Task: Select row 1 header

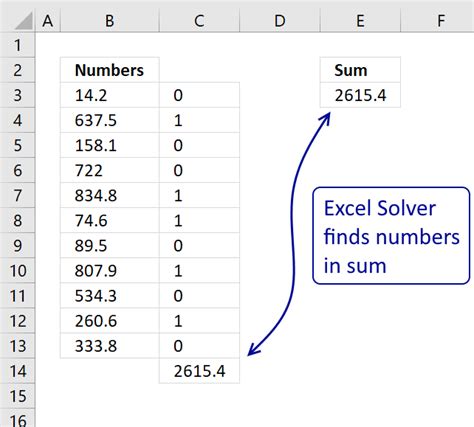Action: tap(17, 45)
